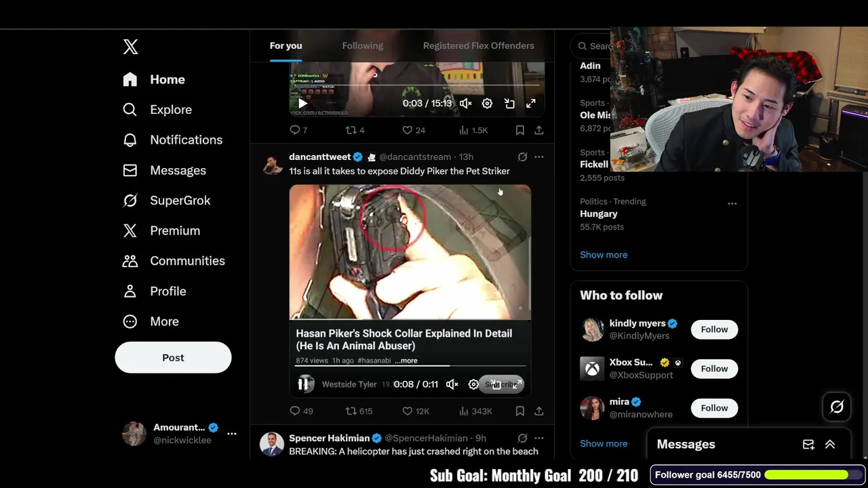Toggle picture-in-picture on top video
The height and width of the screenshot is (488, 868).
coord(509,104)
